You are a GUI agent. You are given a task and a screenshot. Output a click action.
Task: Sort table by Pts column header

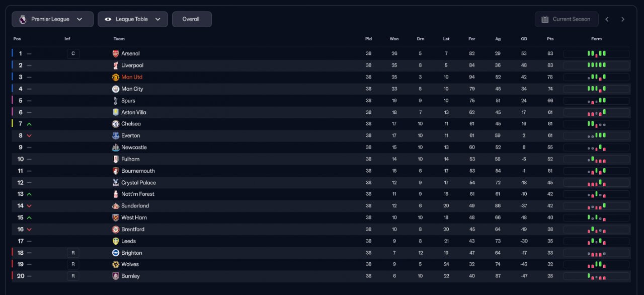[550, 39]
